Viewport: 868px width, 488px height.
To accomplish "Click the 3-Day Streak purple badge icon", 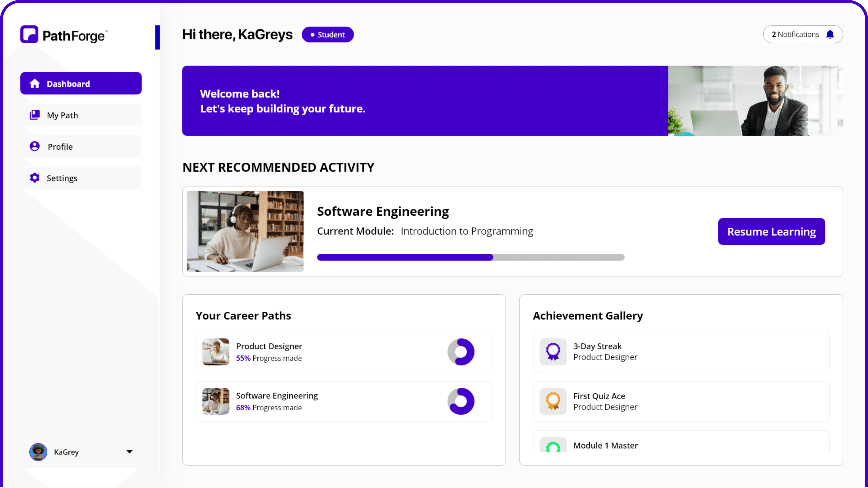I will [x=553, y=352].
